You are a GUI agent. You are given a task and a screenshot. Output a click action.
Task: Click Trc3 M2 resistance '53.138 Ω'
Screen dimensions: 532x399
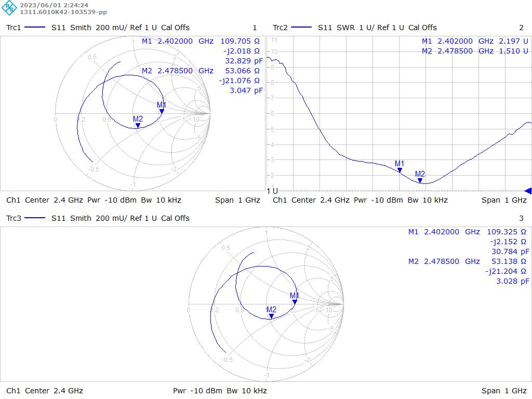(509, 261)
